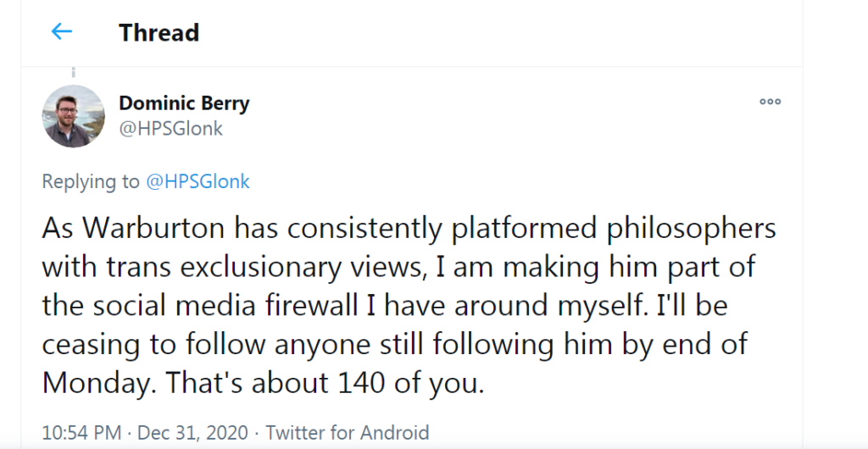
Task: Open the Dominic Berry display name link
Action: [x=184, y=103]
